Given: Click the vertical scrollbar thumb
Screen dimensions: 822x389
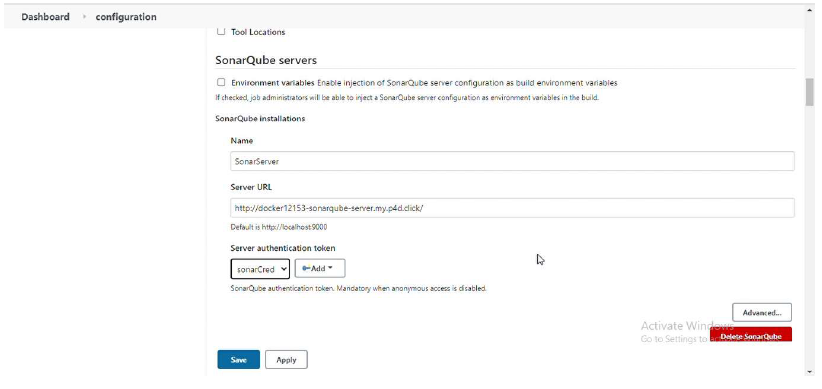Looking at the screenshot, I should coord(809,92).
